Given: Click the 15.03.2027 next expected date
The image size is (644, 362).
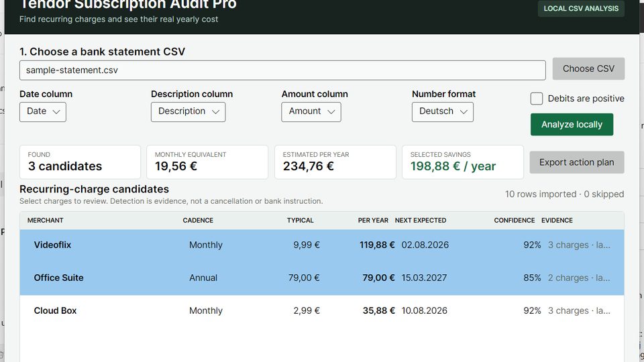Looking at the screenshot, I should click(x=424, y=278).
